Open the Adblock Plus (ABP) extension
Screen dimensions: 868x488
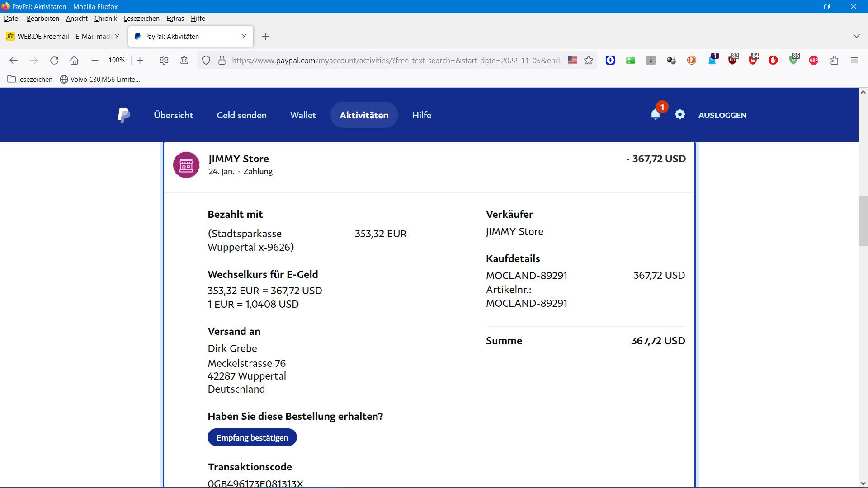point(814,60)
